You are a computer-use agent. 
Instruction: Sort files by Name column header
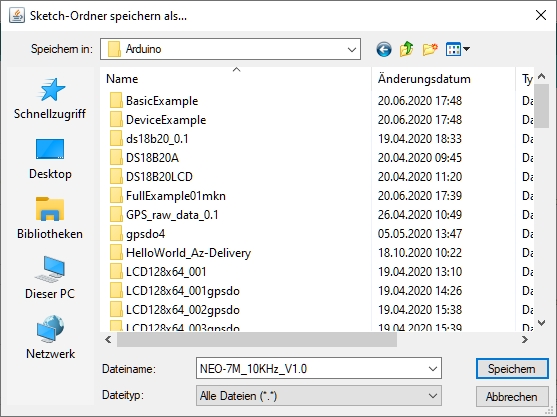(x=236, y=78)
